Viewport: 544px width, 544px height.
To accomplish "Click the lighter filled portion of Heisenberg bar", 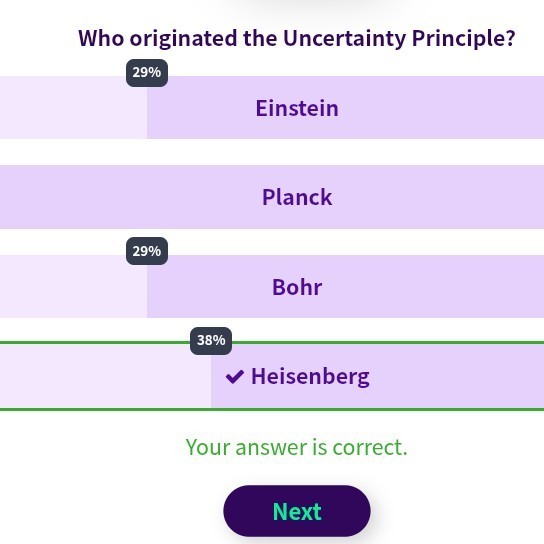I will coord(105,376).
